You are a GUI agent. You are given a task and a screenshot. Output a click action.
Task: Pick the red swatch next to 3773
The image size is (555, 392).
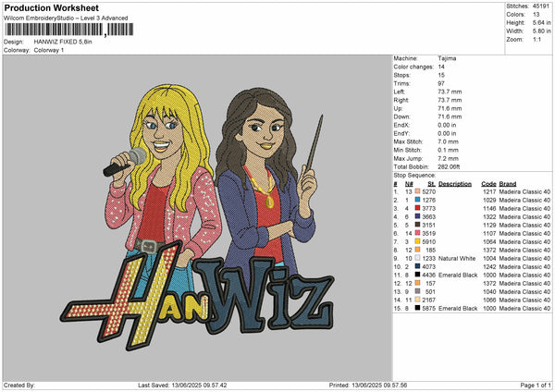tap(417, 208)
